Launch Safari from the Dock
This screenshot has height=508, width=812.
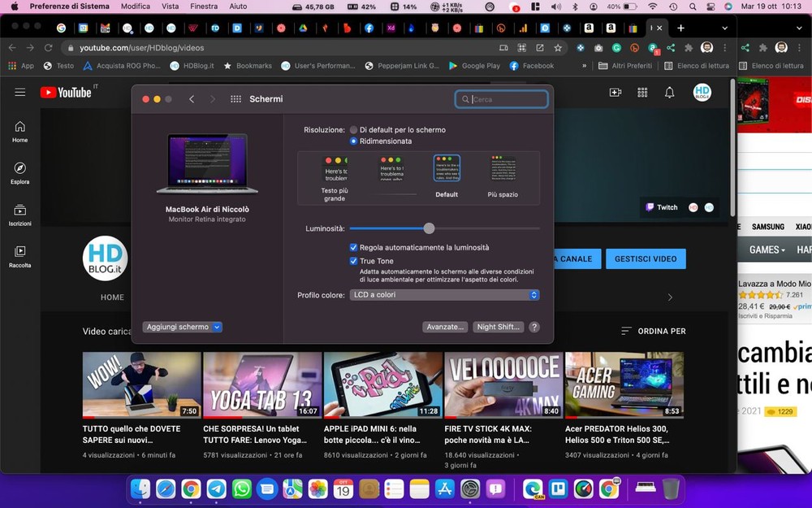click(x=166, y=488)
